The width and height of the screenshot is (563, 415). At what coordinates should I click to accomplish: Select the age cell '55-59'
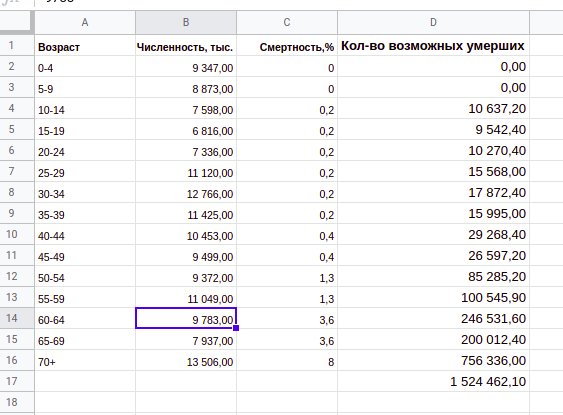(x=85, y=297)
